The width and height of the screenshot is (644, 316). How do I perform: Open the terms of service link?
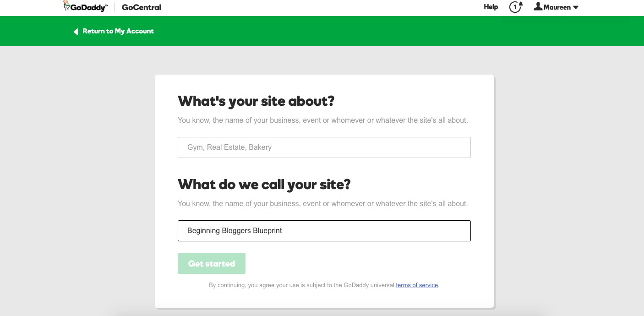(417, 285)
